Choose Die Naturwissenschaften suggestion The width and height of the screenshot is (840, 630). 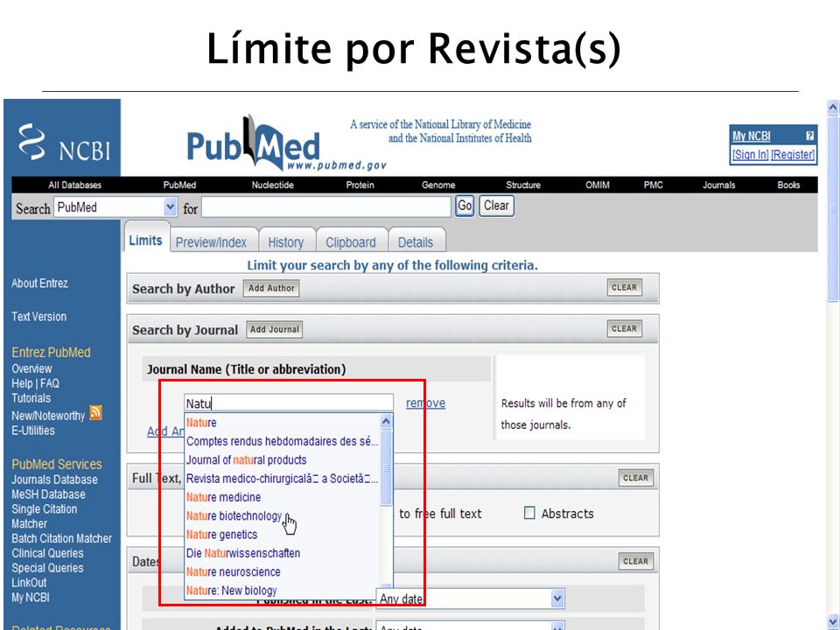point(243,553)
